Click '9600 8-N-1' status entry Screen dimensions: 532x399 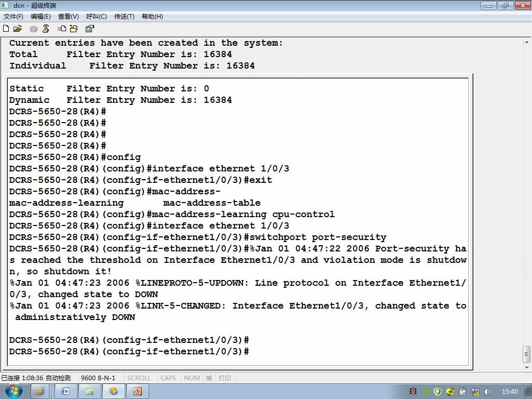[x=98, y=378]
